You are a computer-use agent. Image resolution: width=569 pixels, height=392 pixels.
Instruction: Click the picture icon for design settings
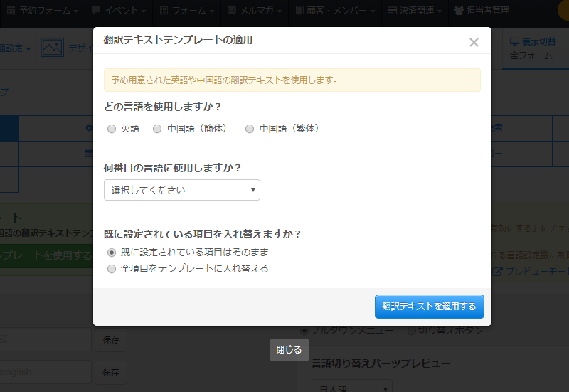point(52,48)
